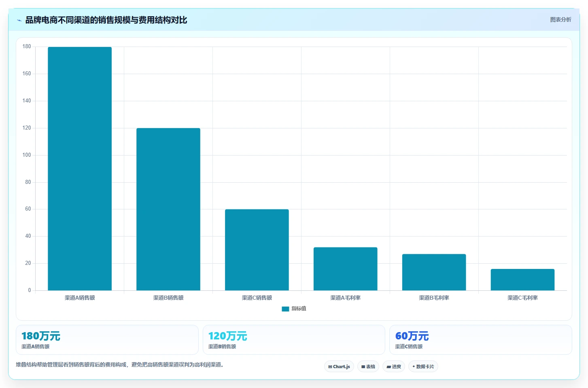This screenshot has height=388, width=588.
Task: Click the 数据卡片 tag chip
Action: click(x=423, y=367)
